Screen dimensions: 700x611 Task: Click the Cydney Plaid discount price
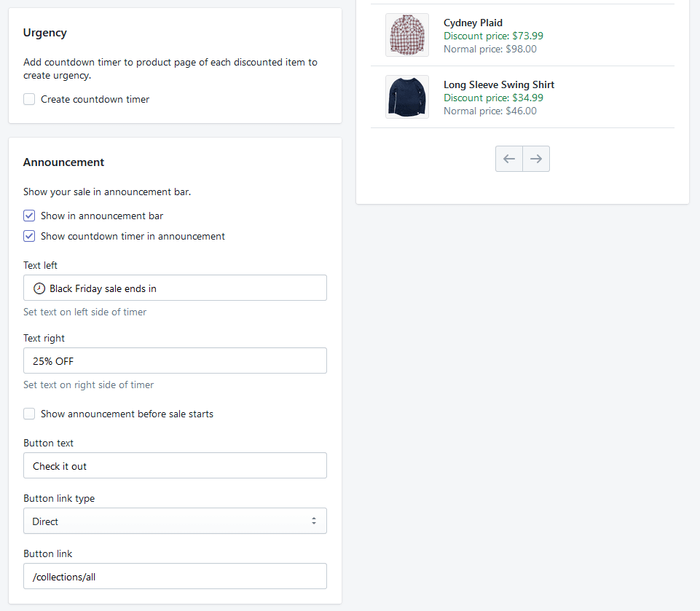[493, 36]
